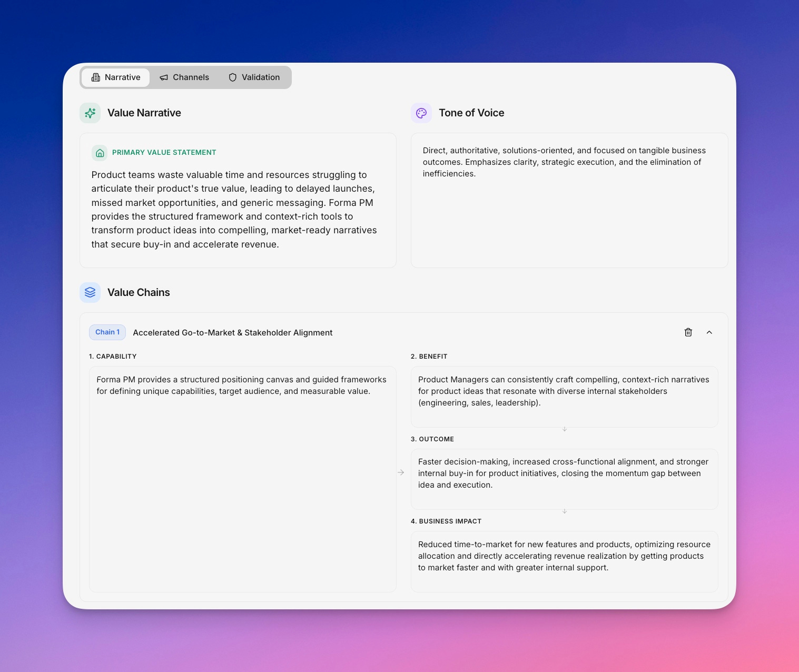799x672 pixels.
Task: Click the 'Tone of Voice' heading
Action: (471, 113)
